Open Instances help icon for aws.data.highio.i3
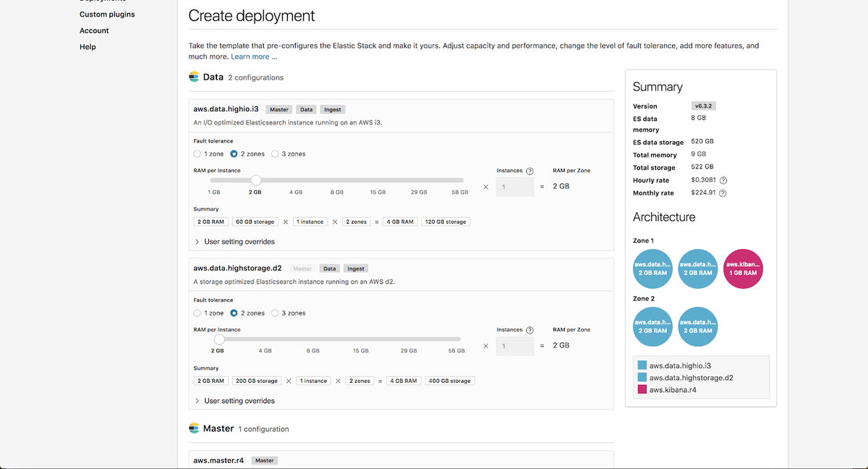The width and height of the screenshot is (868, 469). pyautogui.click(x=529, y=171)
